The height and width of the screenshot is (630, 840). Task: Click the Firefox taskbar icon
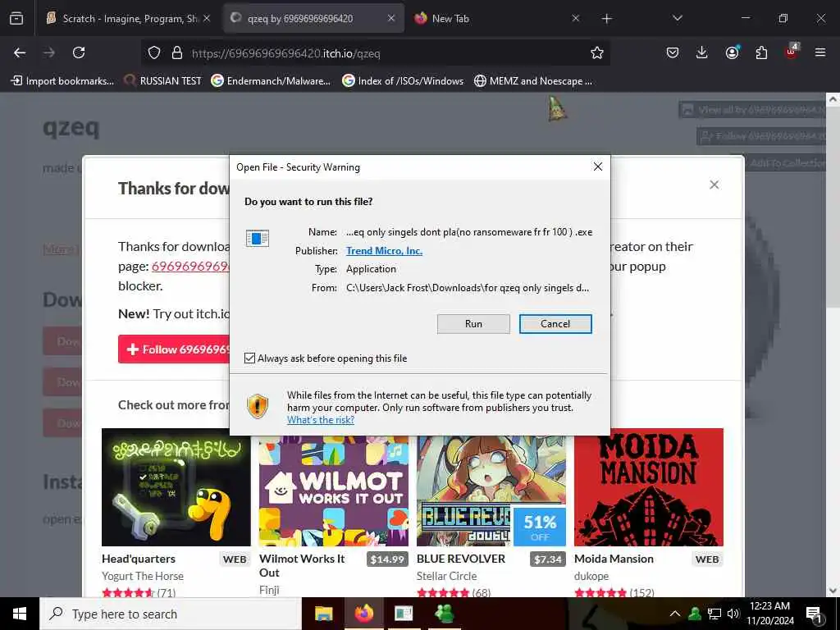[x=363, y=614]
